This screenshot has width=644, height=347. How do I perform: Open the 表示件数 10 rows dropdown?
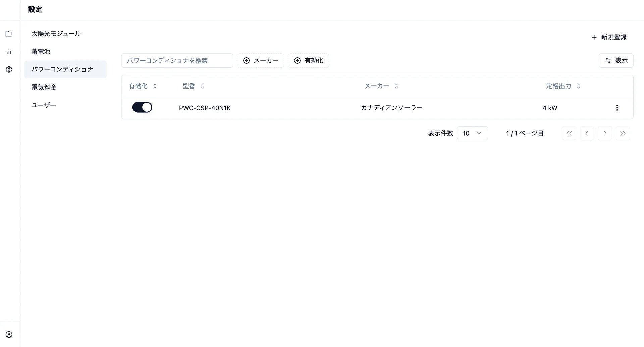pos(472,133)
